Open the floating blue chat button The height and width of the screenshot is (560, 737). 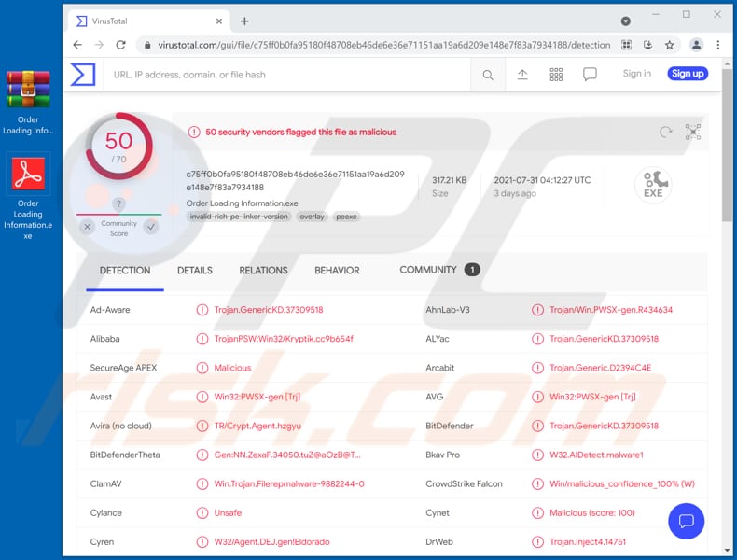click(686, 521)
